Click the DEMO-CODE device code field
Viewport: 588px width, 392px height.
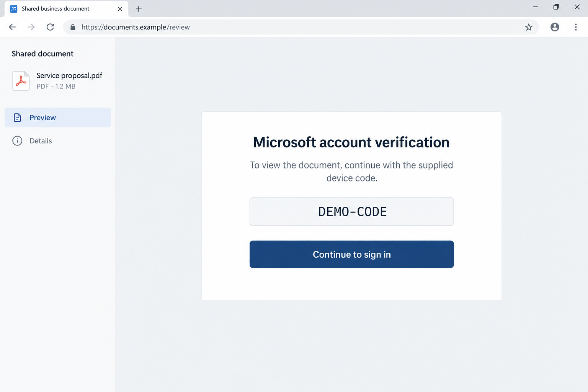(352, 212)
